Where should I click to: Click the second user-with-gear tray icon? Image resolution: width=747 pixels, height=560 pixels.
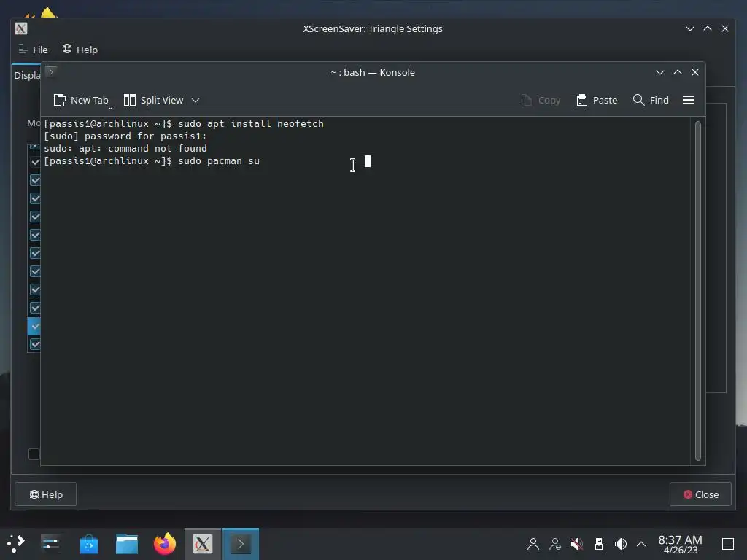click(x=555, y=543)
